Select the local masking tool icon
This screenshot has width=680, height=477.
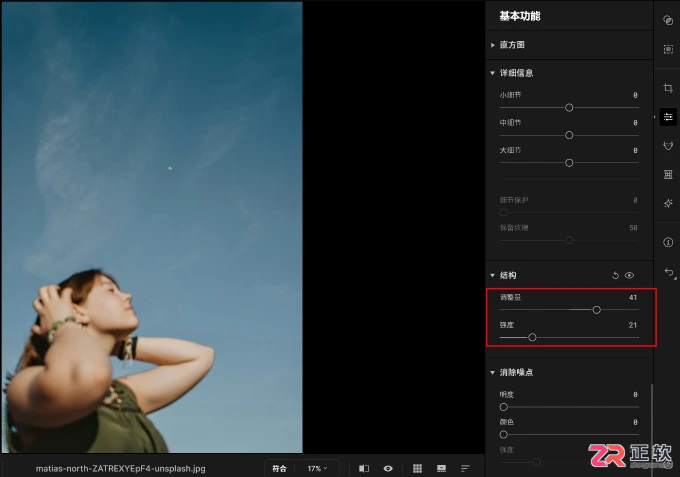click(x=668, y=49)
